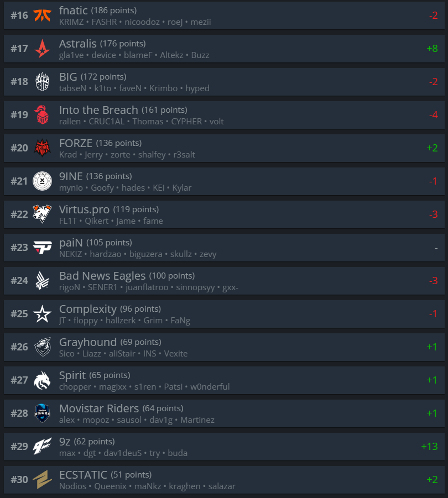Click the FORZE red logo
This screenshot has height=498, width=448.
[x=42, y=148]
